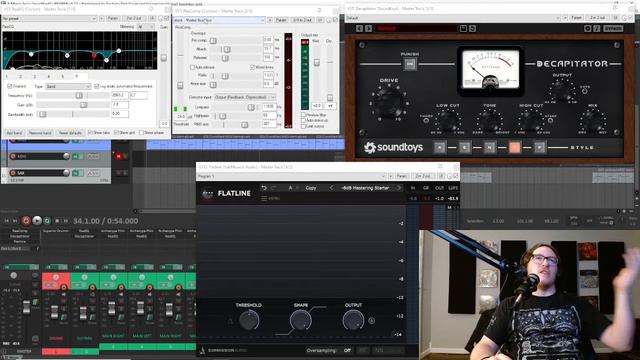Click the Decapitator Drive knob
The image size is (640, 360).
(x=389, y=102)
